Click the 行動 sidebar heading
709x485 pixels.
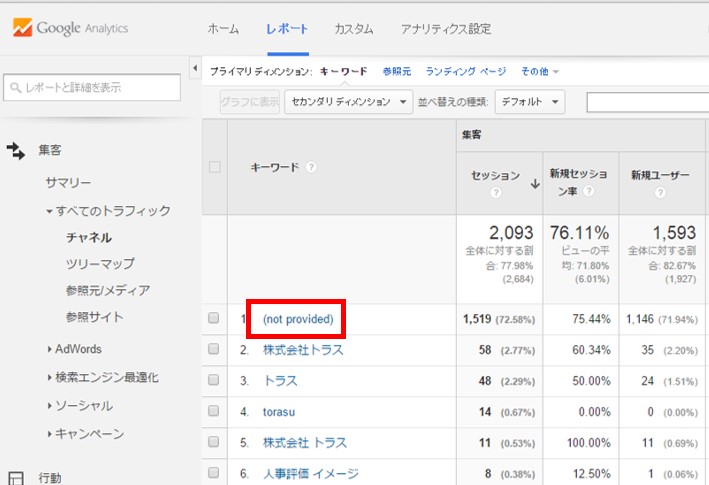[50, 478]
